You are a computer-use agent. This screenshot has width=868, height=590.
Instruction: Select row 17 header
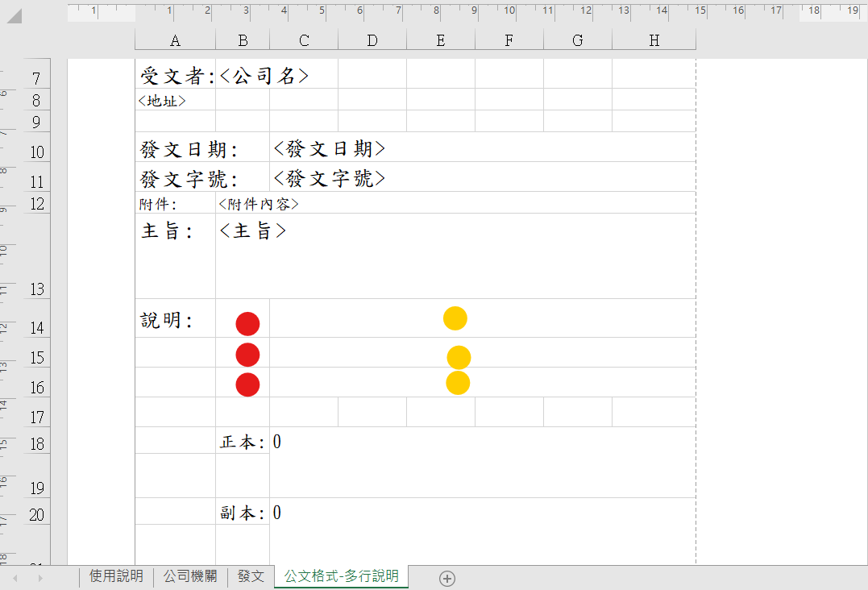(36, 413)
